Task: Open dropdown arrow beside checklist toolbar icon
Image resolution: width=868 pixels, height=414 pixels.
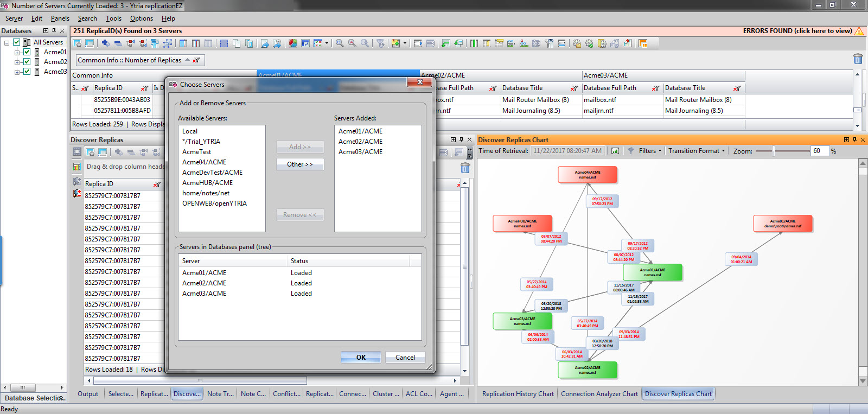Action: pos(327,43)
